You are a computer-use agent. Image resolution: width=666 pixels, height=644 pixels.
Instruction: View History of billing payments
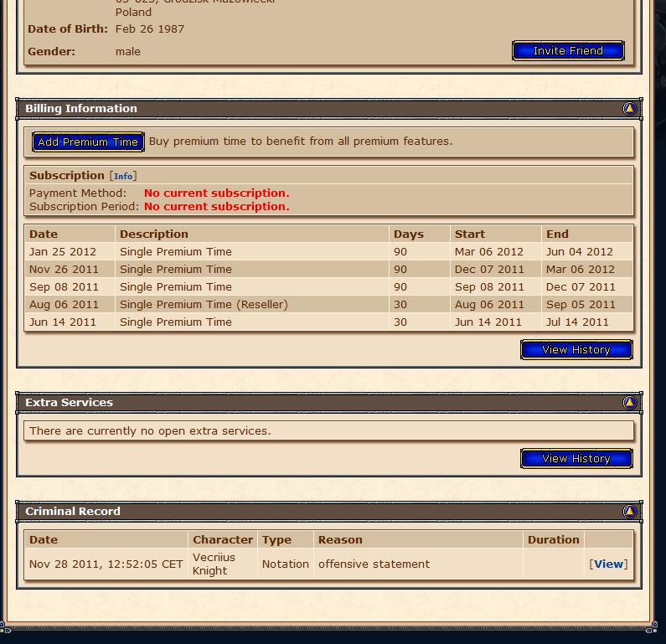[576, 350]
